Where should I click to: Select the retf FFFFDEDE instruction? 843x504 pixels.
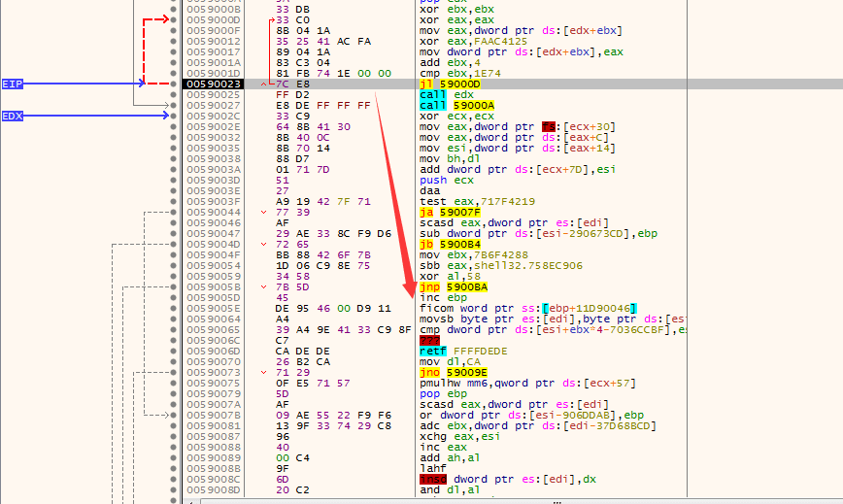click(x=463, y=351)
